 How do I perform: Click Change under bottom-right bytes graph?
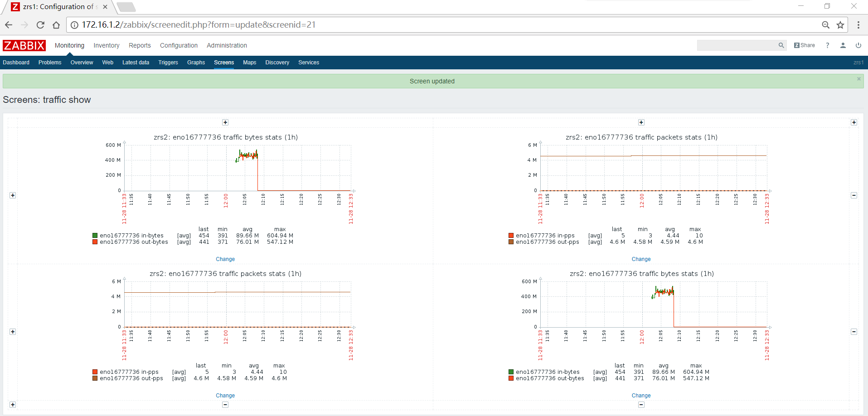tap(641, 396)
